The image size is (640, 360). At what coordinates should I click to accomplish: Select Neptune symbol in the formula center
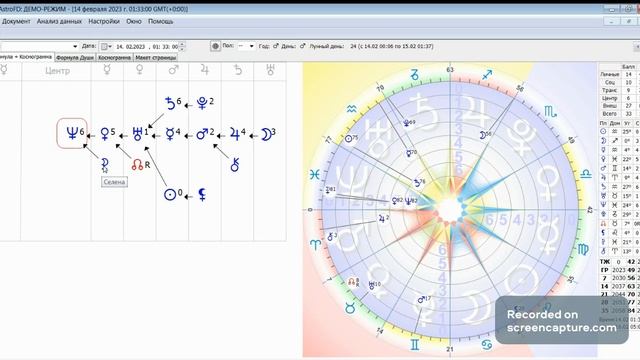(72, 133)
